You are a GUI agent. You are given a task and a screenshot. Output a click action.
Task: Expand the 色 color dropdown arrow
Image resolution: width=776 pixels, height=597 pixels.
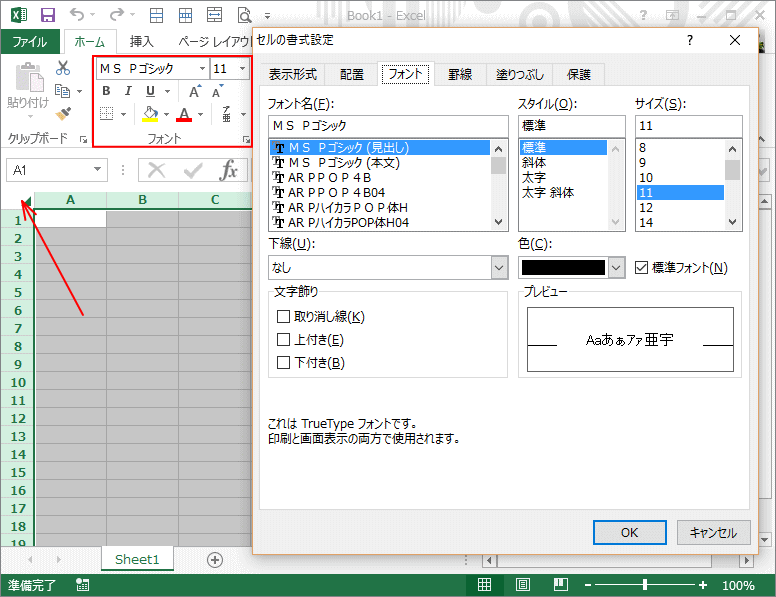[x=616, y=268]
